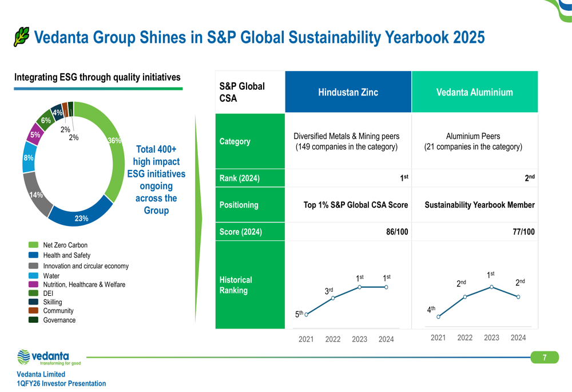The height and width of the screenshot is (392, 572).
Task: Click Hindustan Zinc's 1st value in the Rank row
Action: click(x=404, y=178)
